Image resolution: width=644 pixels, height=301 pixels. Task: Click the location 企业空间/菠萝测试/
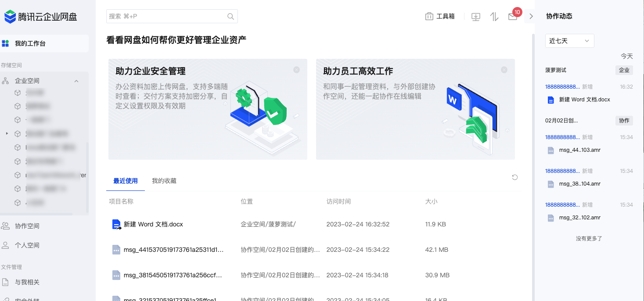point(268,224)
